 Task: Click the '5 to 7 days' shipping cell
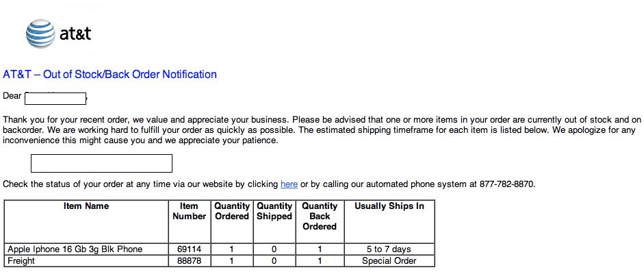click(389, 249)
